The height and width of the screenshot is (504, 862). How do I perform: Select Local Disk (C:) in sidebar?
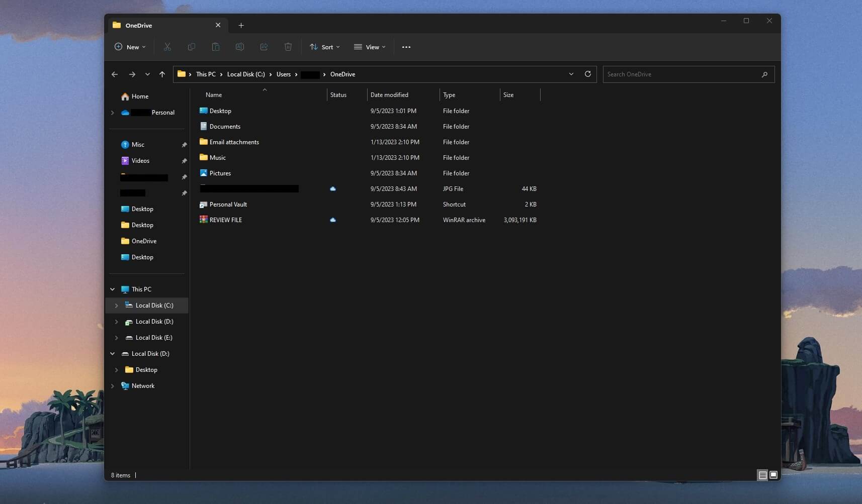point(147,306)
